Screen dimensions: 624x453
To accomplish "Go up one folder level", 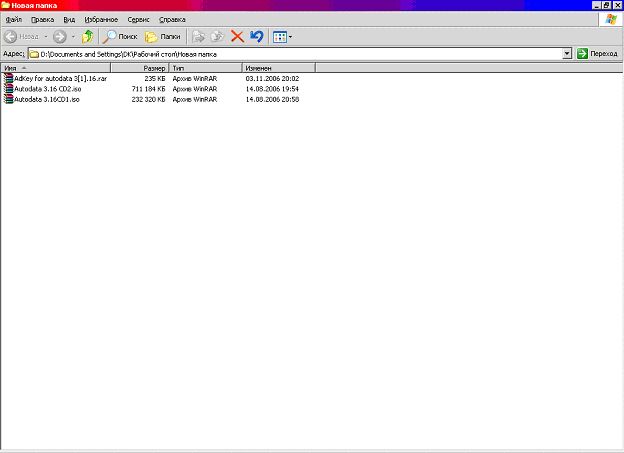I will click(x=87, y=37).
